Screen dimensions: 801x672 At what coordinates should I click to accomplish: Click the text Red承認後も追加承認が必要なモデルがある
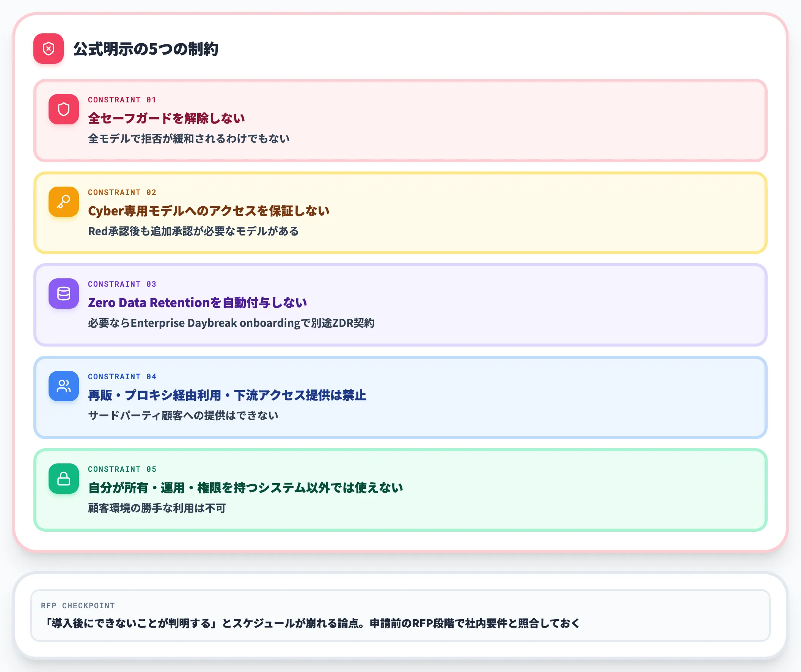[x=193, y=231]
